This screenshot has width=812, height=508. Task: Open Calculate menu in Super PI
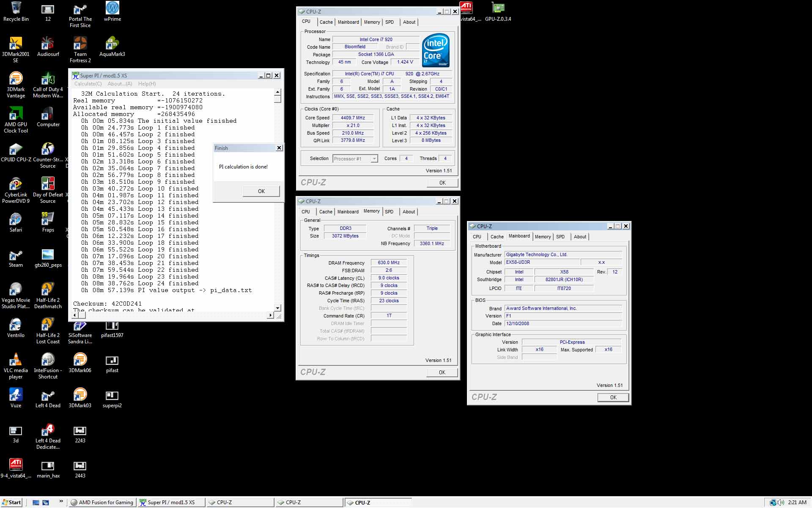88,84
